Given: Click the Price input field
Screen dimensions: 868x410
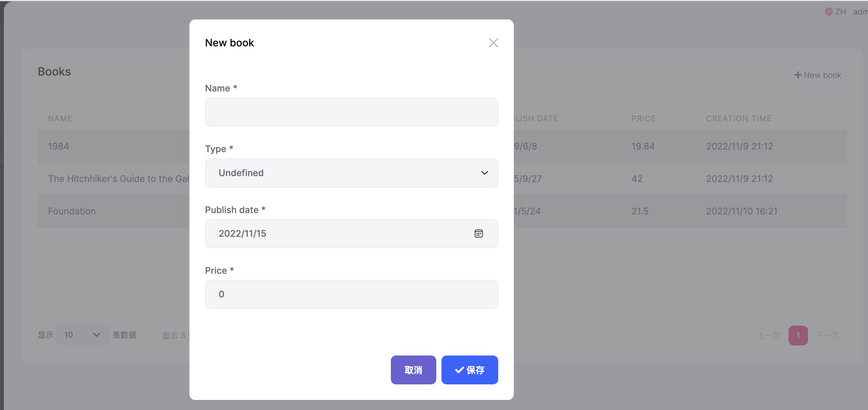Looking at the screenshot, I should [351, 294].
